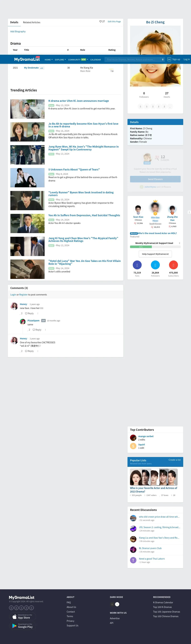Image resolution: width=191 pixels, height=644 pixels.
Task: Open three-dot menu on 'CACTRESSES' comment
Action: point(38,351)
